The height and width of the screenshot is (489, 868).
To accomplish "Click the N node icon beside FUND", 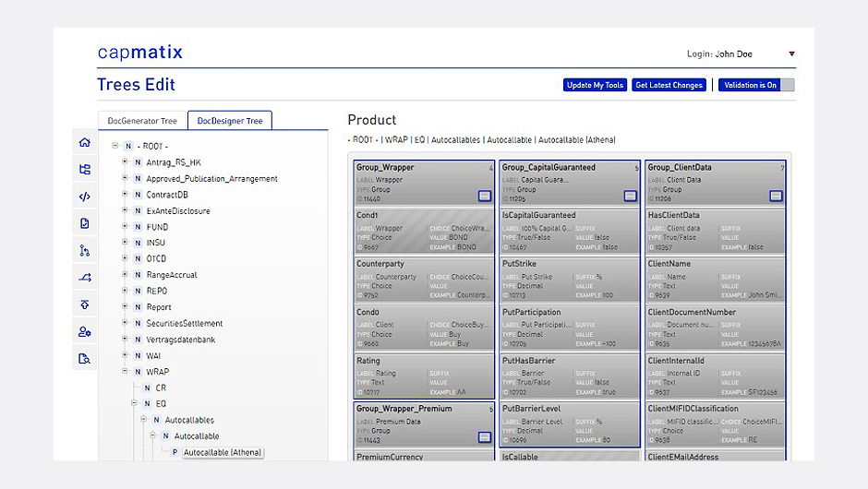I will coord(138,227).
